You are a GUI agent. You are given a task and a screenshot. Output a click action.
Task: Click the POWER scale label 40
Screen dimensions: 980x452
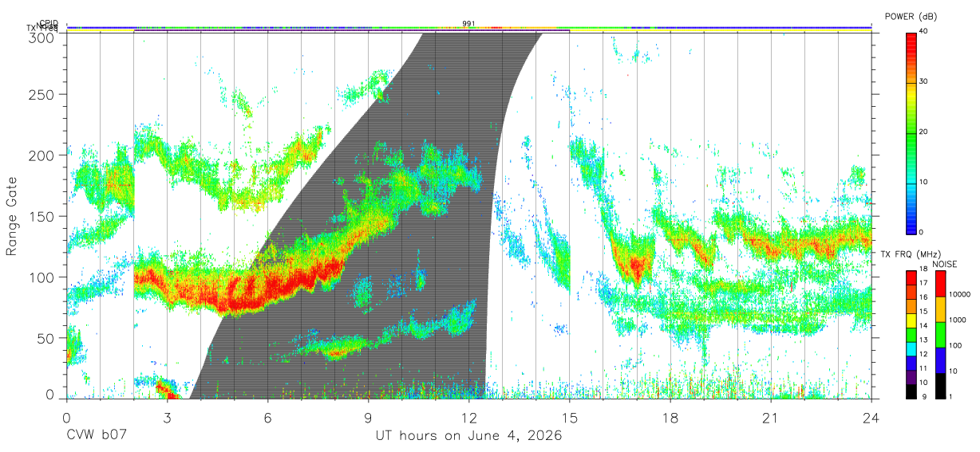[x=922, y=31]
